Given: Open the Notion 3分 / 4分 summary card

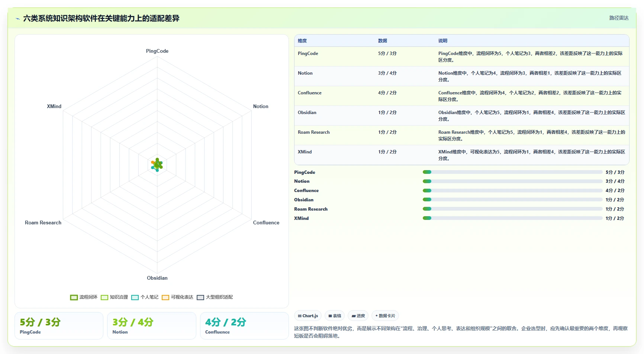Looking at the screenshot, I should tap(152, 326).
